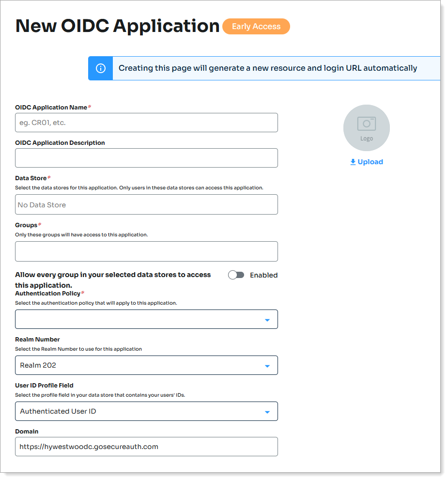Screen dimensions: 448x480
Task: Select the No Data Store field
Action: coord(145,204)
